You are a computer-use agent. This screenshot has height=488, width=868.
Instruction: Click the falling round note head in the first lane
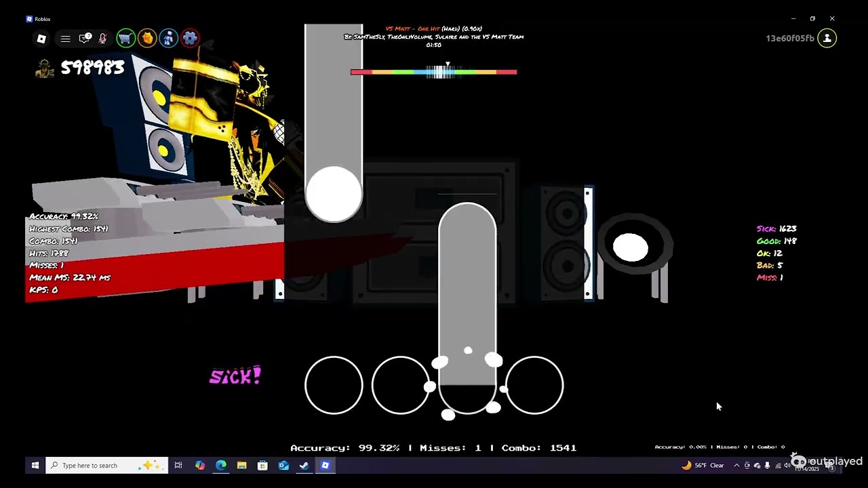[x=334, y=194]
